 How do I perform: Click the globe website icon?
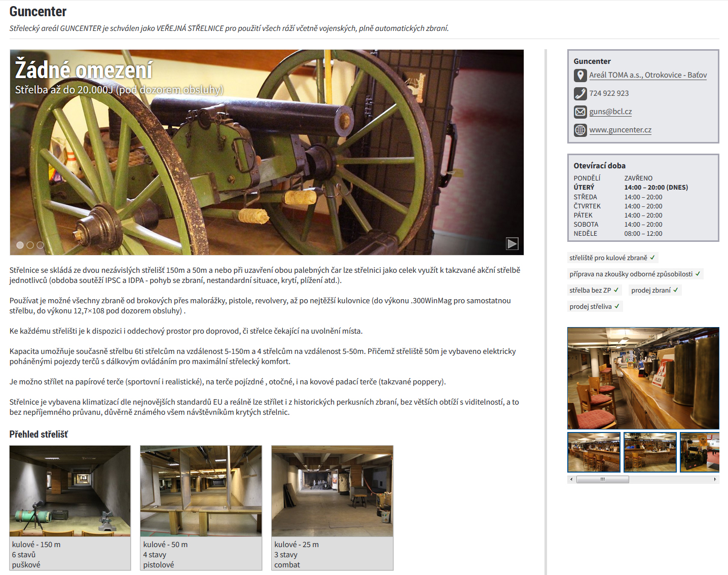(580, 130)
